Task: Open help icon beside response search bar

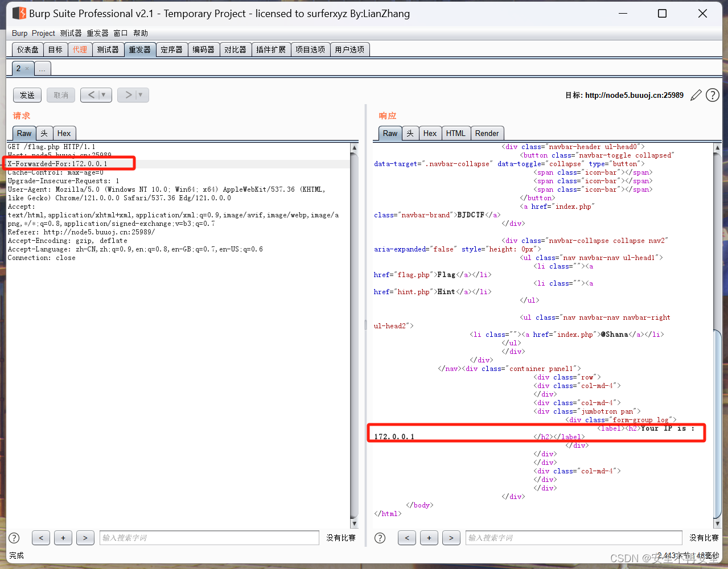Action: pos(380,538)
